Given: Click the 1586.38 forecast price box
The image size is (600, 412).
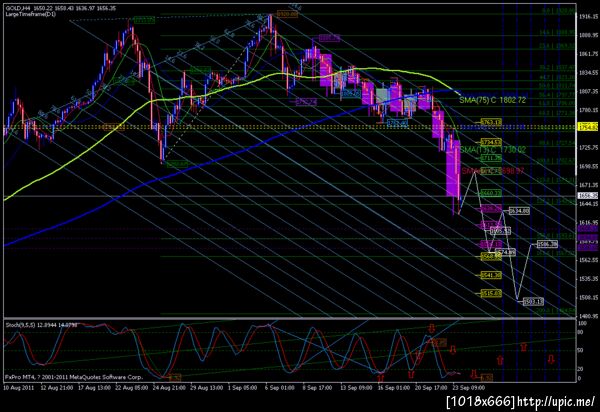Looking at the screenshot, I should point(547,244).
